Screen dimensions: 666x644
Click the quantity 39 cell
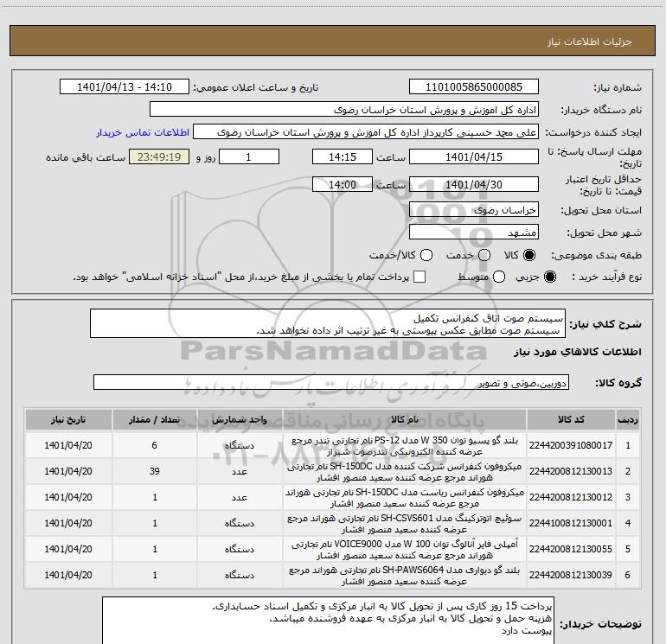click(155, 471)
